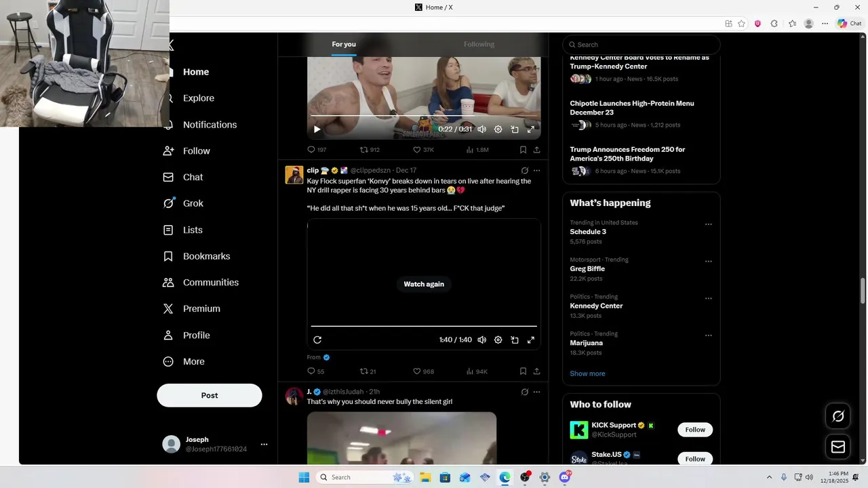The image size is (868, 488).
Task: Open the Profile icon in sidebar
Action: (169, 335)
